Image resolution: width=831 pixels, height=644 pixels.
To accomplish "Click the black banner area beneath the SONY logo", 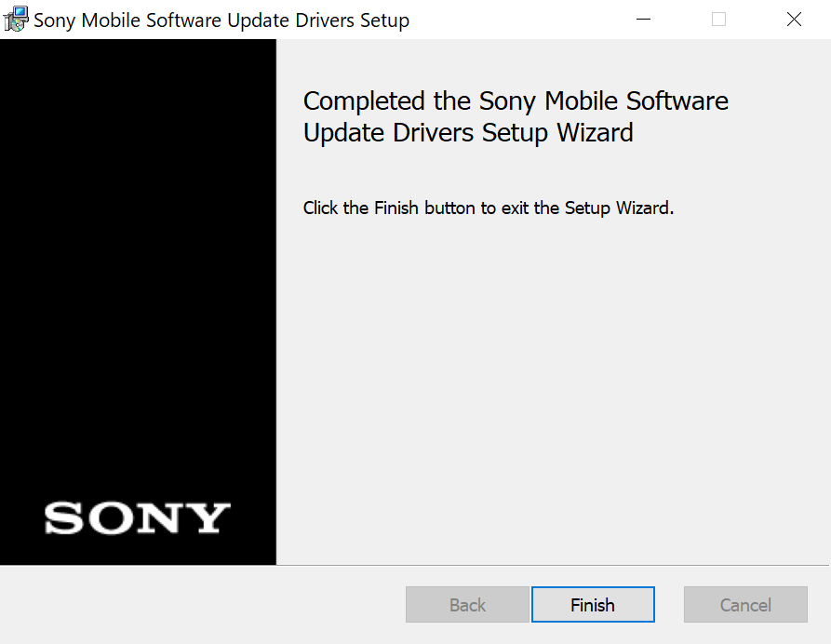I will [138, 550].
